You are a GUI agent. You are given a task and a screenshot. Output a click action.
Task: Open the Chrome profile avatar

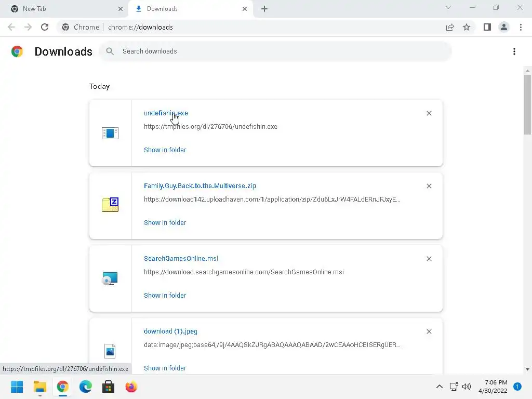click(503, 27)
